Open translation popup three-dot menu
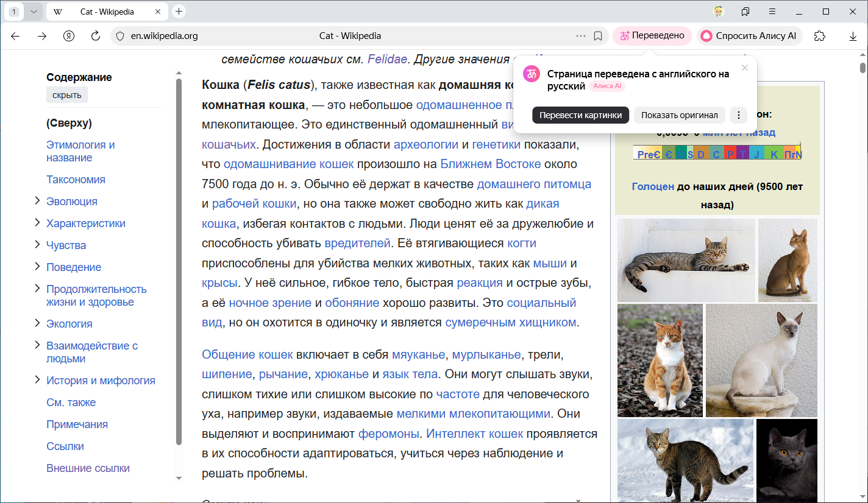The height and width of the screenshot is (503, 868). [x=738, y=115]
